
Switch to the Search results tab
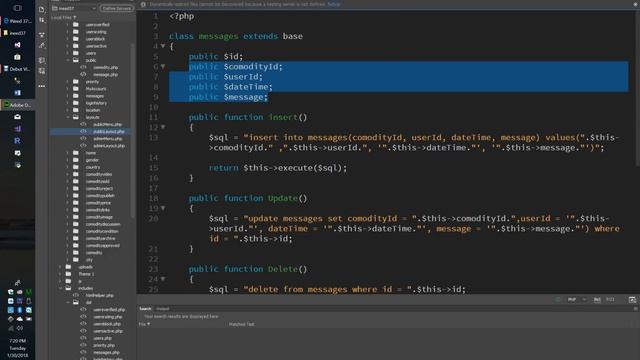(x=145, y=309)
